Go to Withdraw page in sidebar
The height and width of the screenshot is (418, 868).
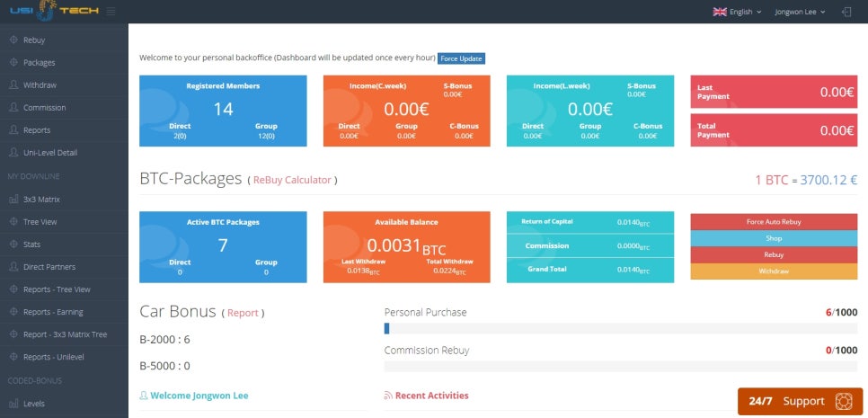point(64,85)
